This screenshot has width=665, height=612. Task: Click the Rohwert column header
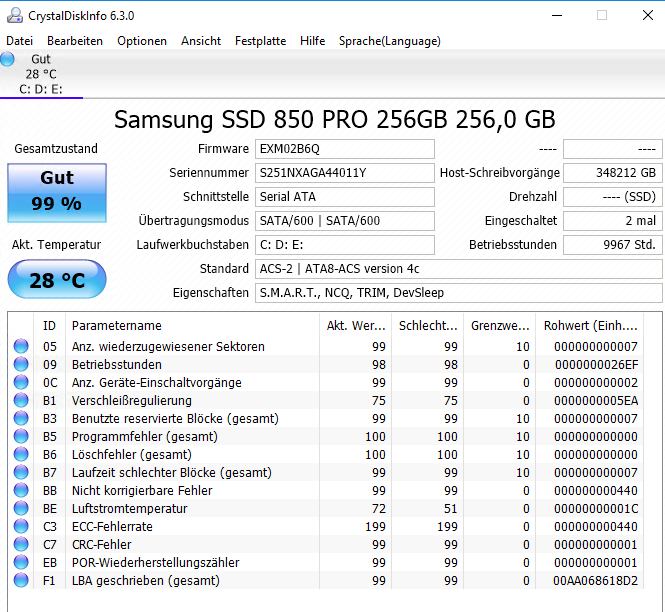point(590,325)
